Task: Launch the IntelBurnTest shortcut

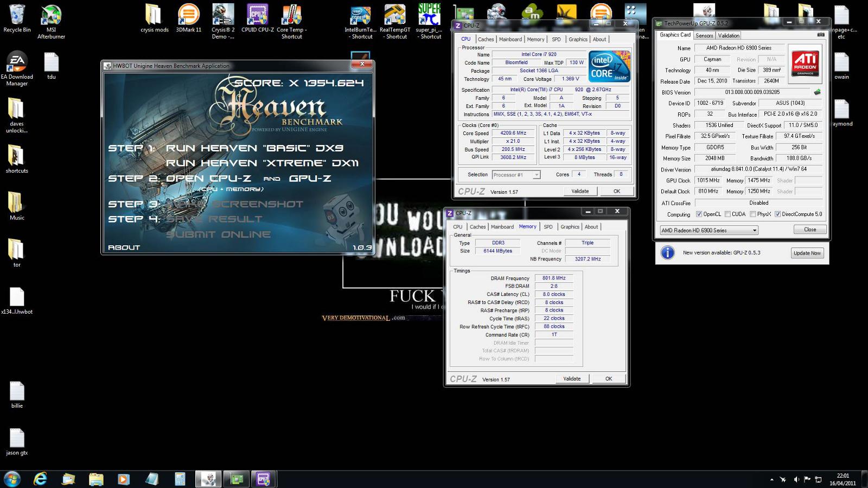Action: point(361,22)
